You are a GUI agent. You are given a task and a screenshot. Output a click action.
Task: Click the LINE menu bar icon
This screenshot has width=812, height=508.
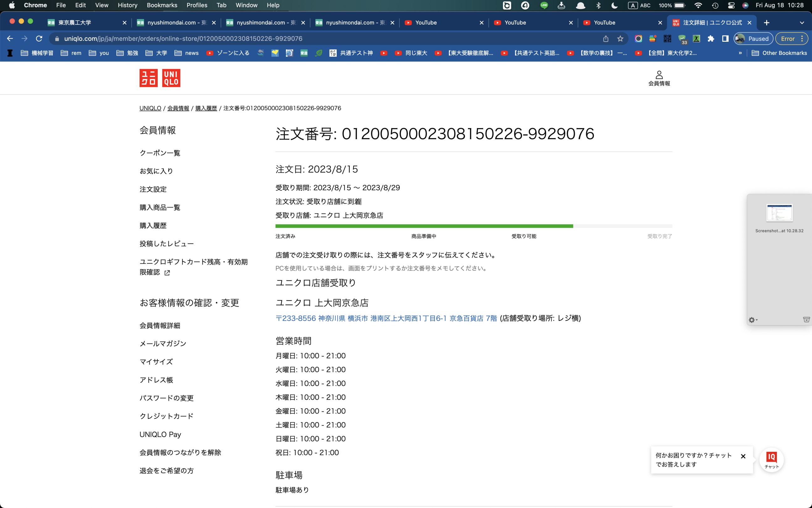pyautogui.click(x=544, y=5)
